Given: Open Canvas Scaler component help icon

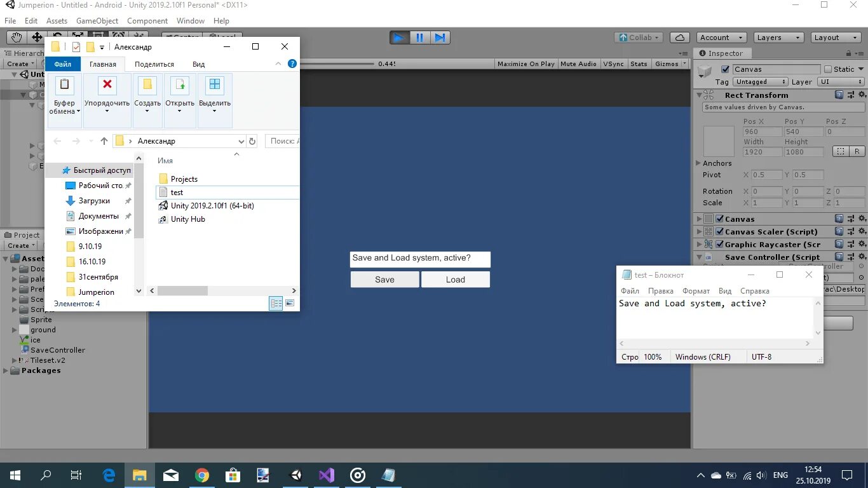Looking at the screenshot, I should click(x=839, y=231).
